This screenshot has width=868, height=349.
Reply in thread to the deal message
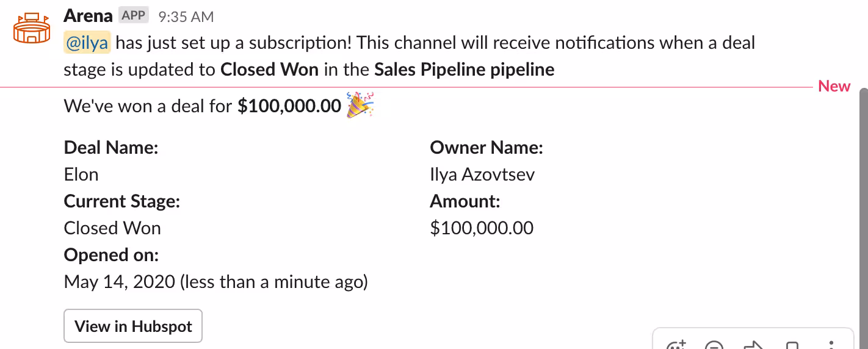pos(714,345)
